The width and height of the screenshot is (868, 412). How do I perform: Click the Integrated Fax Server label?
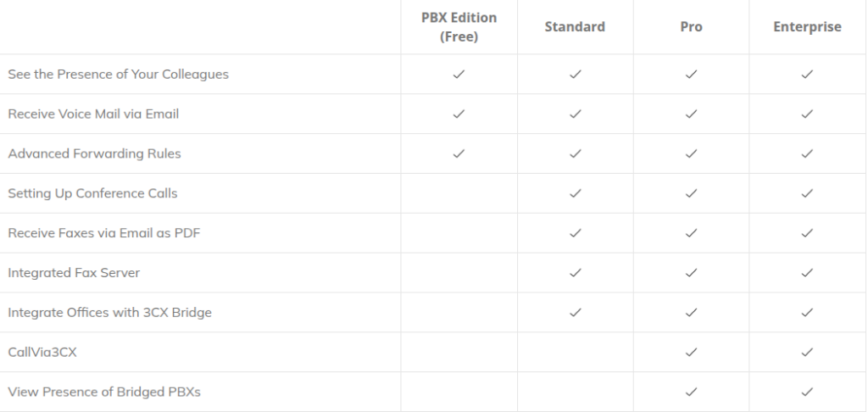click(74, 273)
